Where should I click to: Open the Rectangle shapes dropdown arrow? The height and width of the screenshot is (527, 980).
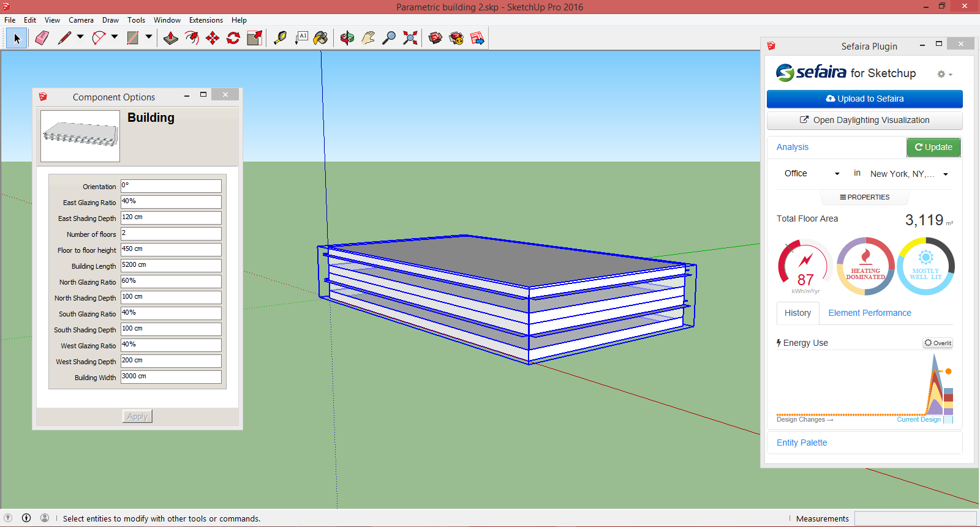tap(149, 37)
